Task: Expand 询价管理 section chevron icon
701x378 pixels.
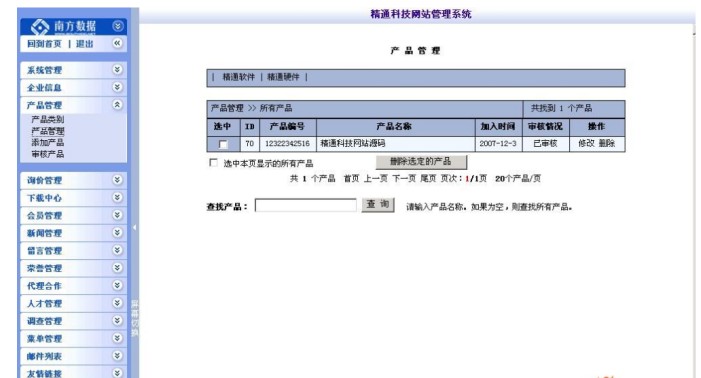Action: pyautogui.click(x=117, y=180)
